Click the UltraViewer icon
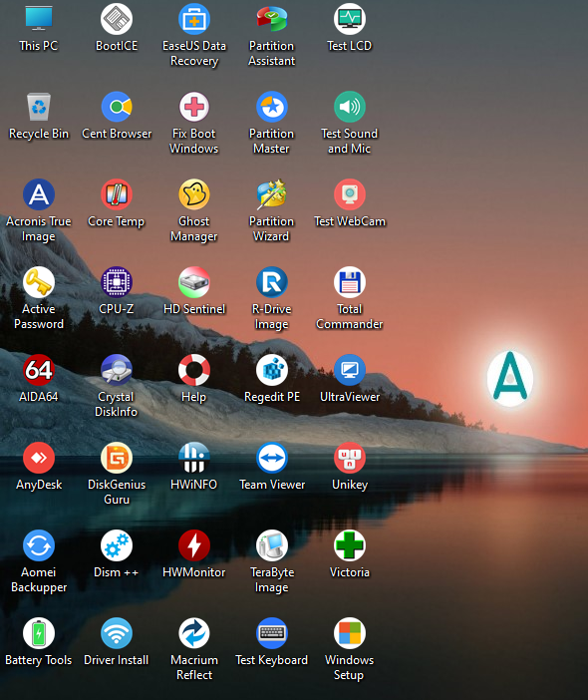Screen dimensions: 588x700 click(x=350, y=370)
